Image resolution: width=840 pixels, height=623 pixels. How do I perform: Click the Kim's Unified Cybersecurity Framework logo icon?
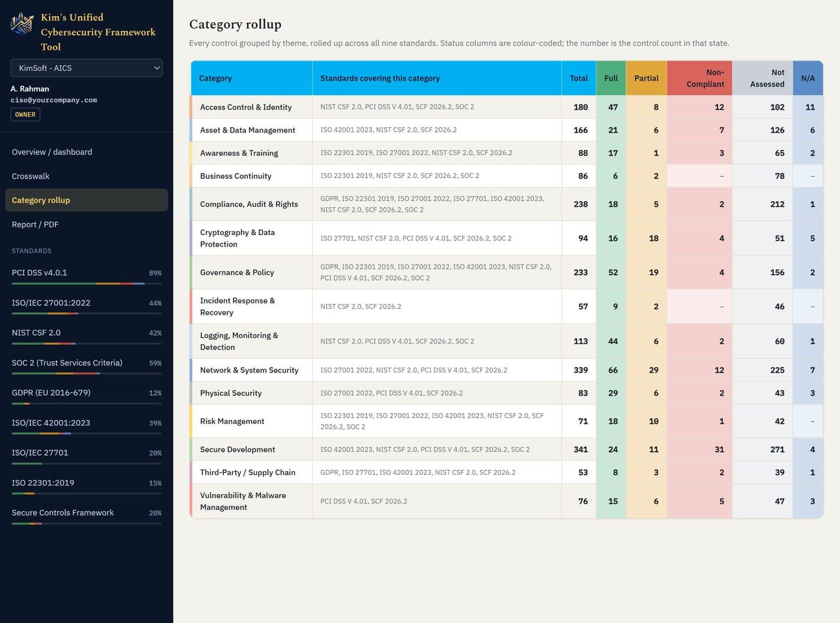(x=22, y=24)
